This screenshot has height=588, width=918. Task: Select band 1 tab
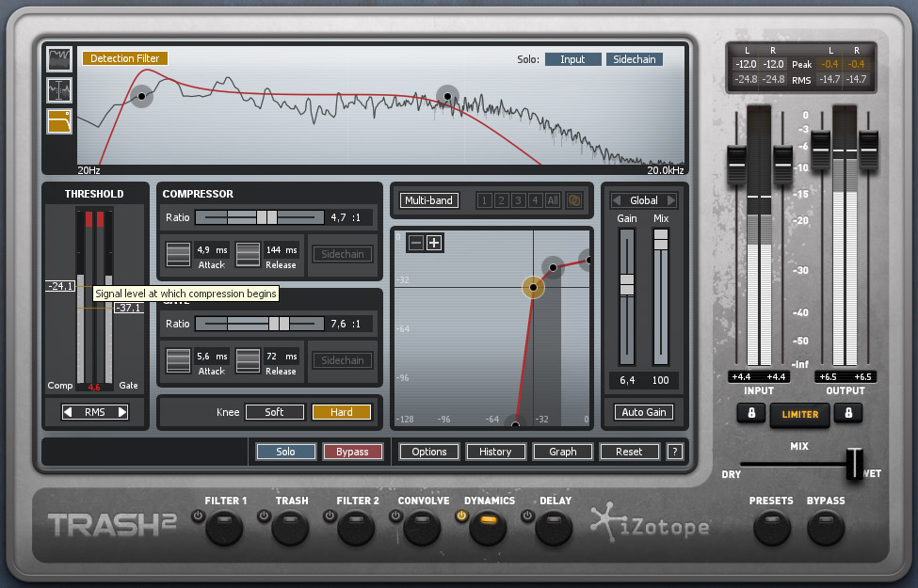(x=483, y=199)
